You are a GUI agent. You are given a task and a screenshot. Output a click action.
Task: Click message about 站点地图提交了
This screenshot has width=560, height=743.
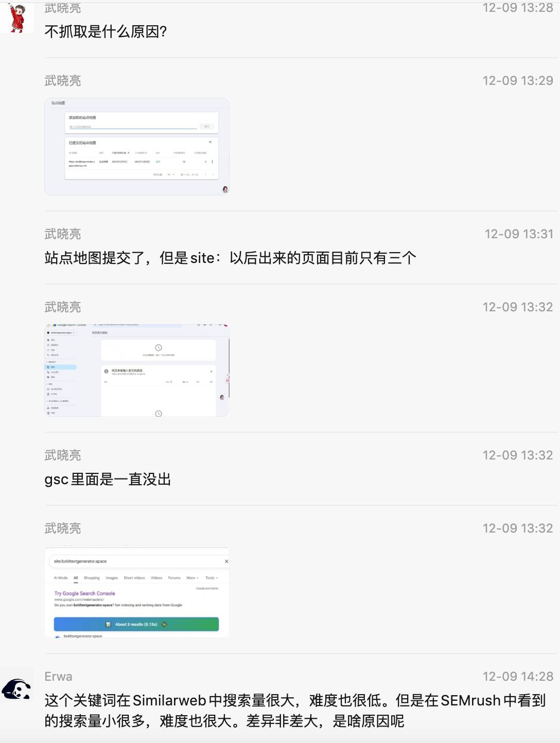[x=230, y=258]
